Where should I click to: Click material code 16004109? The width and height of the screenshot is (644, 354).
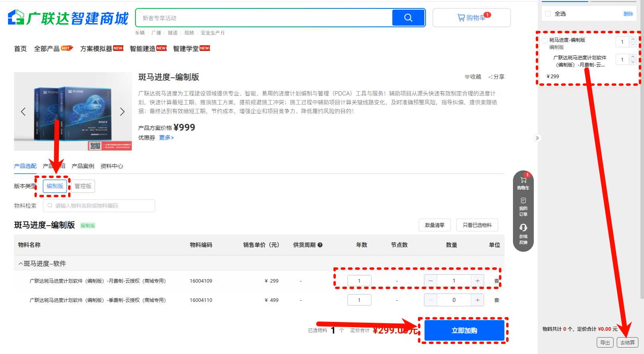coord(201,281)
